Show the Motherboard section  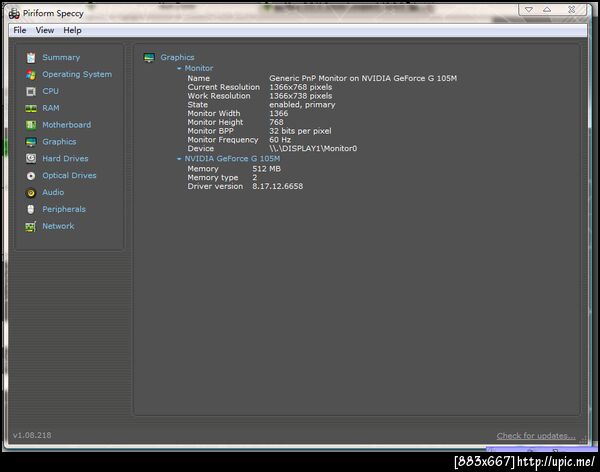(x=67, y=125)
